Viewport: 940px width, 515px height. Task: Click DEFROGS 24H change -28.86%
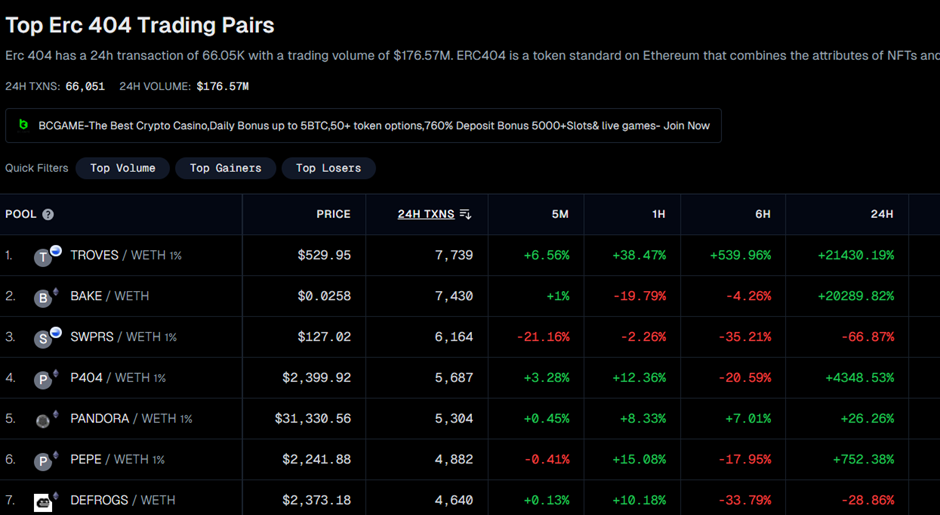(x=867, y=500)
